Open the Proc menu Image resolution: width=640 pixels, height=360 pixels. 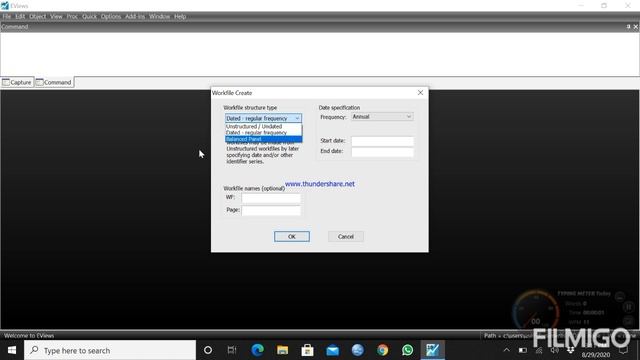pyautogui.click(x=72, y=16)
